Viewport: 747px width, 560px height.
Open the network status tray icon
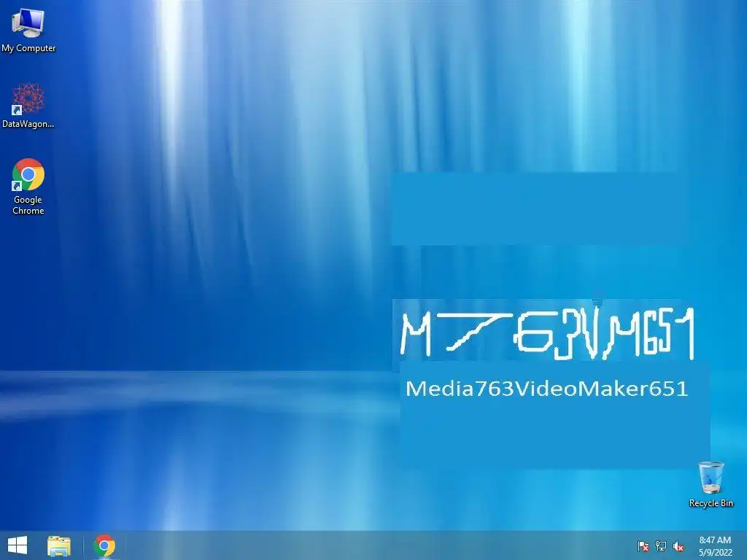[x=661, y=546]
